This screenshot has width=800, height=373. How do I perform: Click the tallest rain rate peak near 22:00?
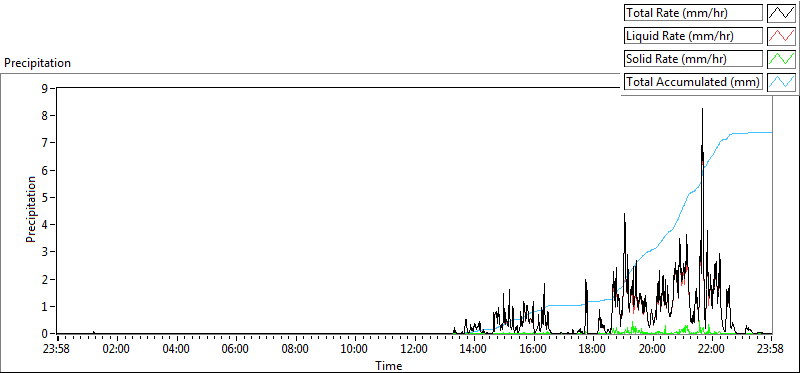click(x=702, y=109)
